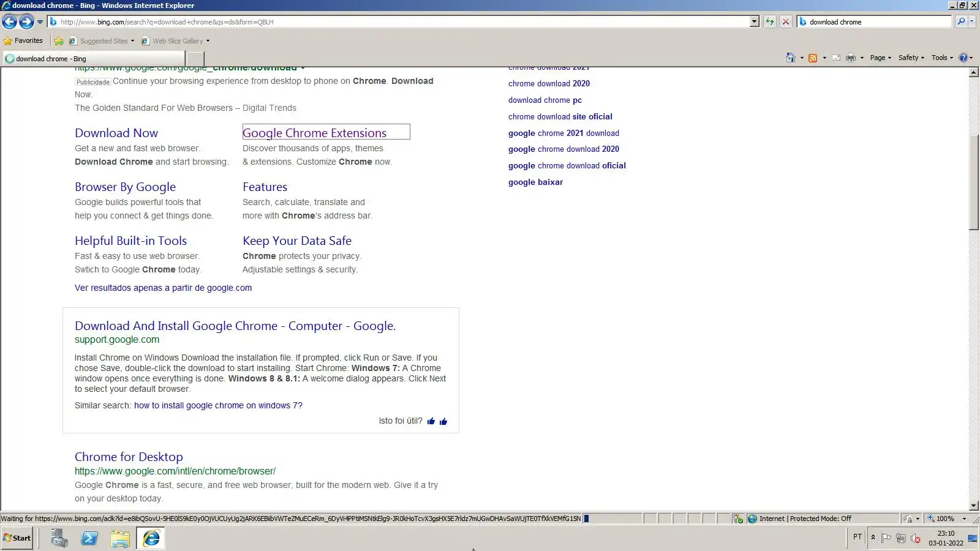The height and width of the screenshot is (551, 980).
Task: Click the magnifier search button
Action: pyautogui.click(x=961, y=22)
